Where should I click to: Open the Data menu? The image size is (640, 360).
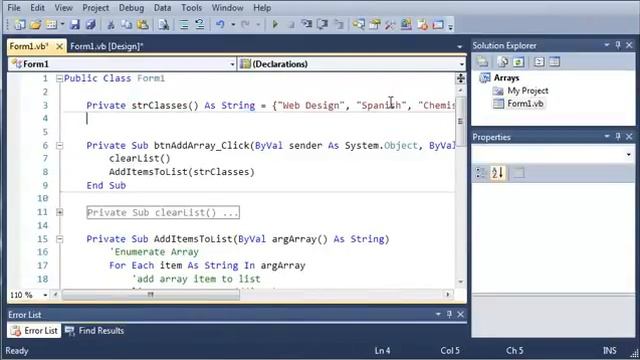point(162,8)
